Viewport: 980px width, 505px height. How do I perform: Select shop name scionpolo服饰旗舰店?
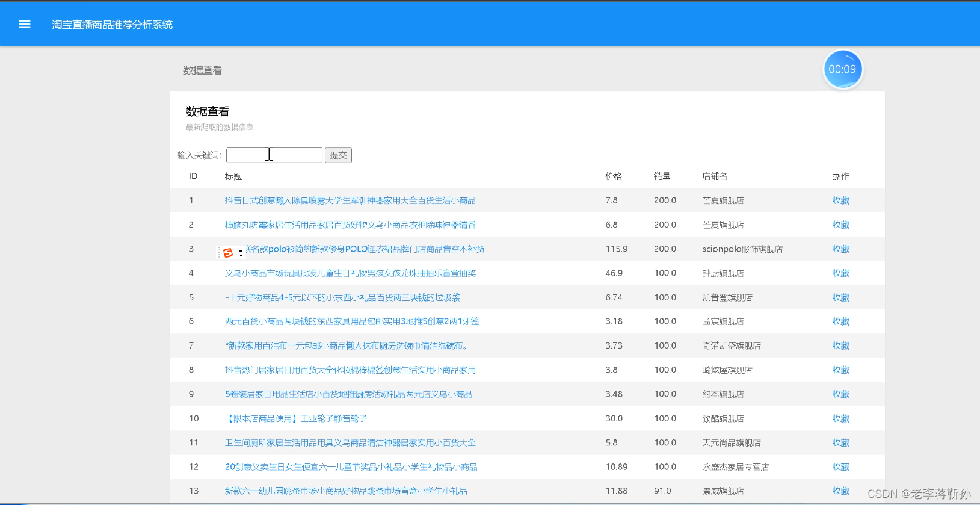tap(742, 249)
